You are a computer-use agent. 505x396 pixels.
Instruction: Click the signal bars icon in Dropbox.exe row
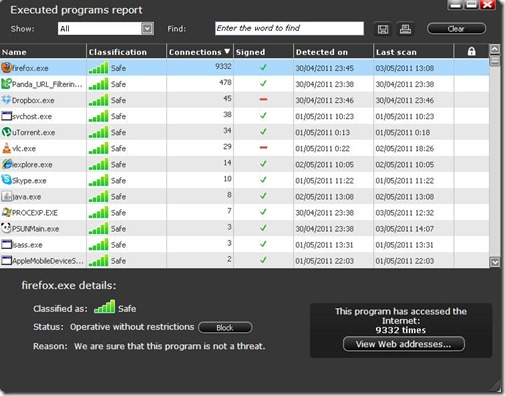click(x=98, y=100)
